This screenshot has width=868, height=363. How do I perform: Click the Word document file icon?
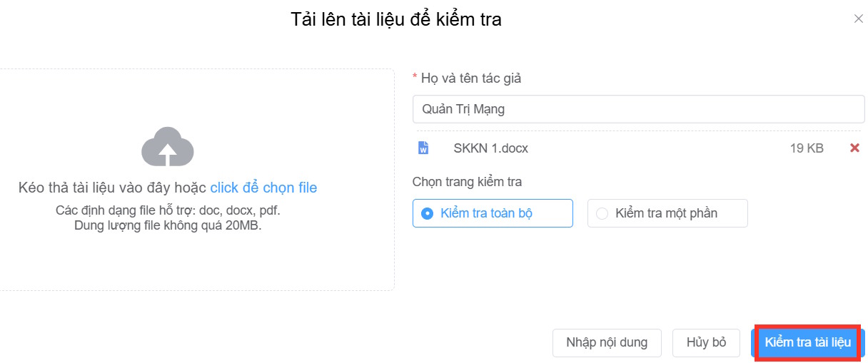tap(423, 148)
